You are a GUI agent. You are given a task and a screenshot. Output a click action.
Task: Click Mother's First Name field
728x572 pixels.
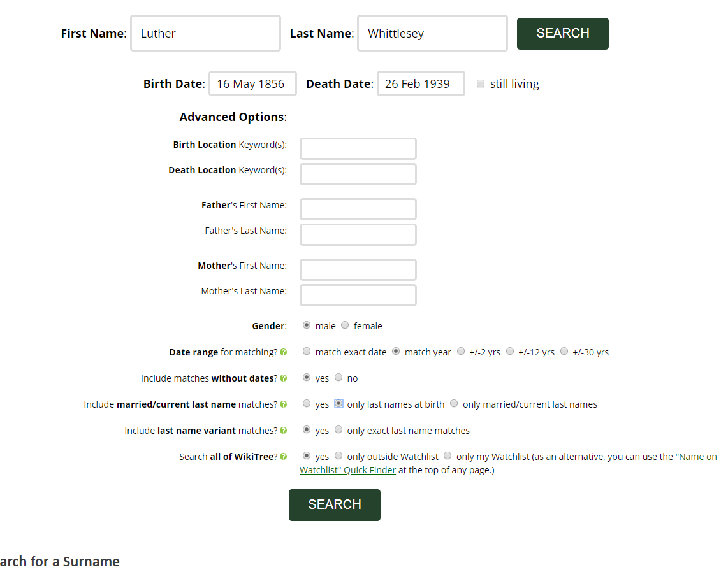358,270
